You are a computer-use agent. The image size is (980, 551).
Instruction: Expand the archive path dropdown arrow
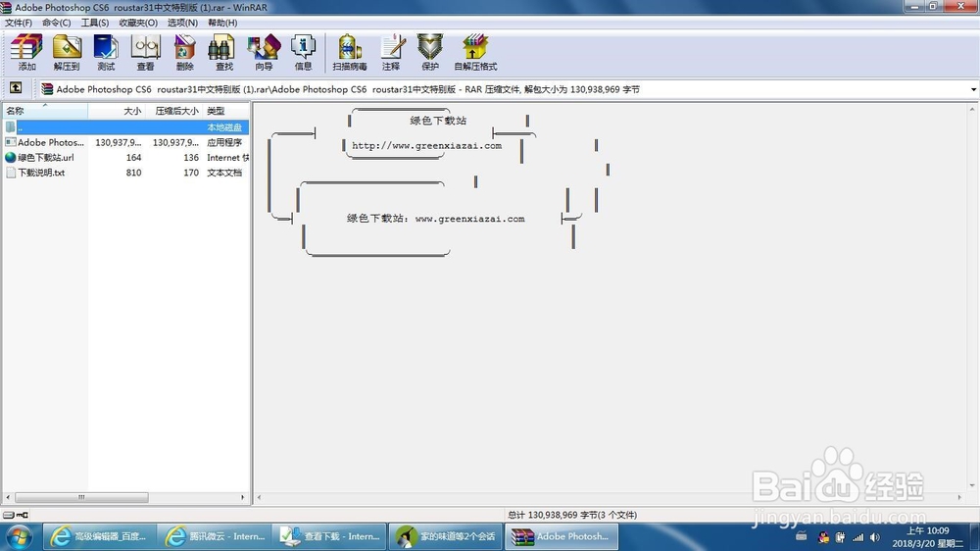973,89
